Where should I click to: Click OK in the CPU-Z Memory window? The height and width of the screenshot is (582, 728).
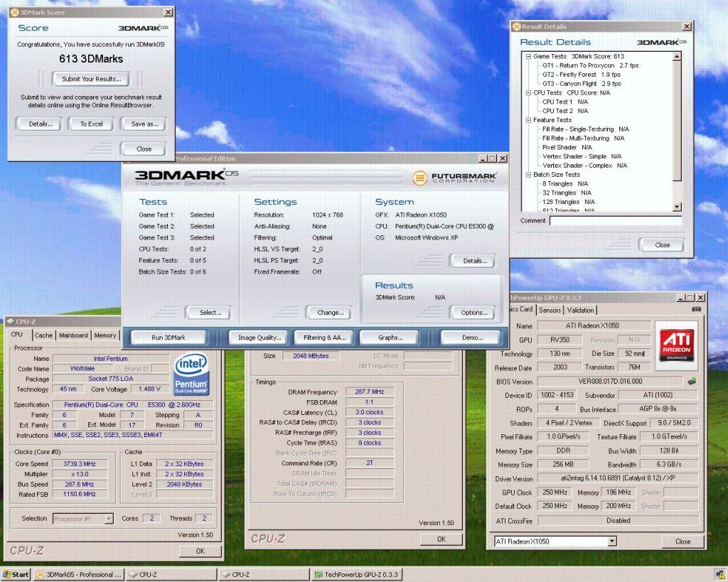point(441,539)
